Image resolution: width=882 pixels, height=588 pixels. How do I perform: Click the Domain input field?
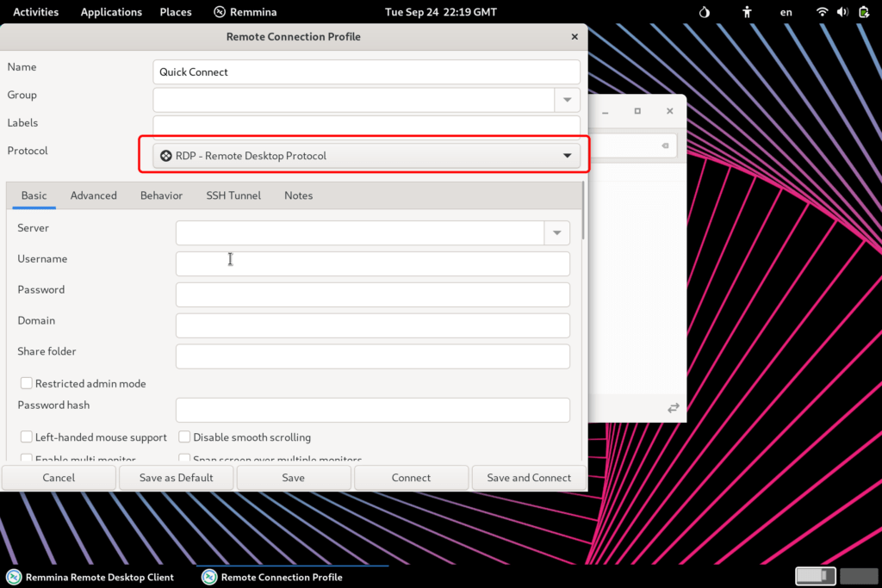tap(372, 325)
